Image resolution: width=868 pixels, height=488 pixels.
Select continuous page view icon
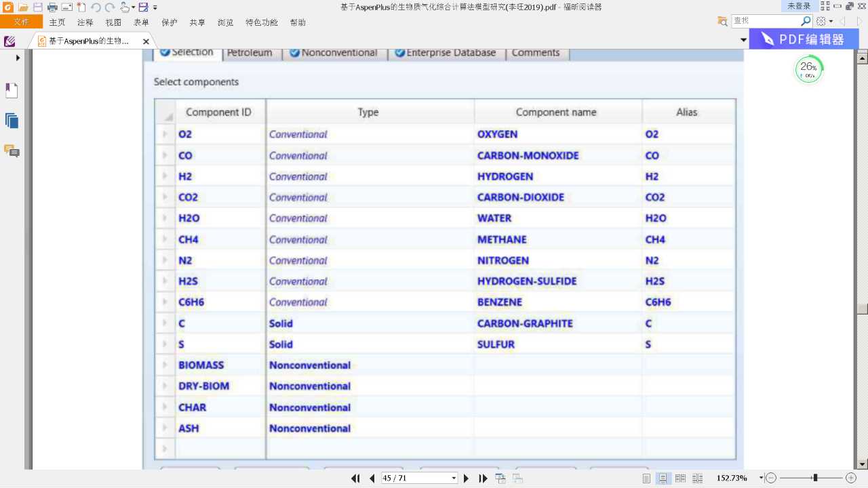pos(664,478)
